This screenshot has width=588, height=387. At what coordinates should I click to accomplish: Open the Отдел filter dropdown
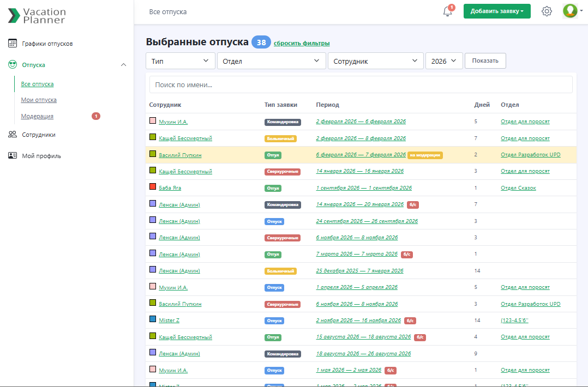pos(271,61)
